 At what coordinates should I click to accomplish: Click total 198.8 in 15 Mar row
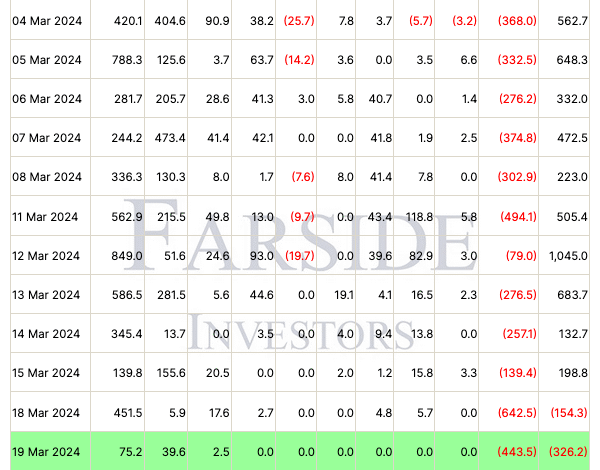(x=573, y=373)
